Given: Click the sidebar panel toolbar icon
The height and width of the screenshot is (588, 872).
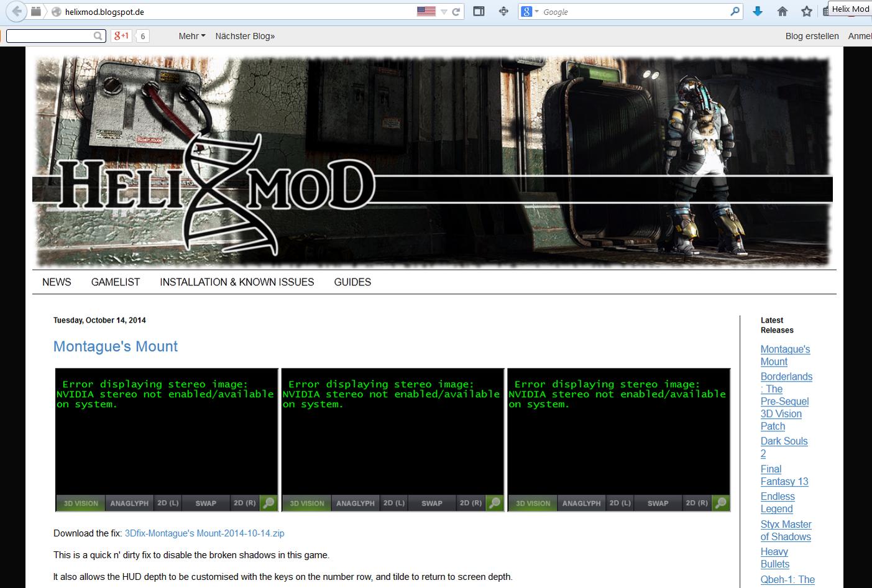Looking at the screenshot, I should click(x=479, y=11).
